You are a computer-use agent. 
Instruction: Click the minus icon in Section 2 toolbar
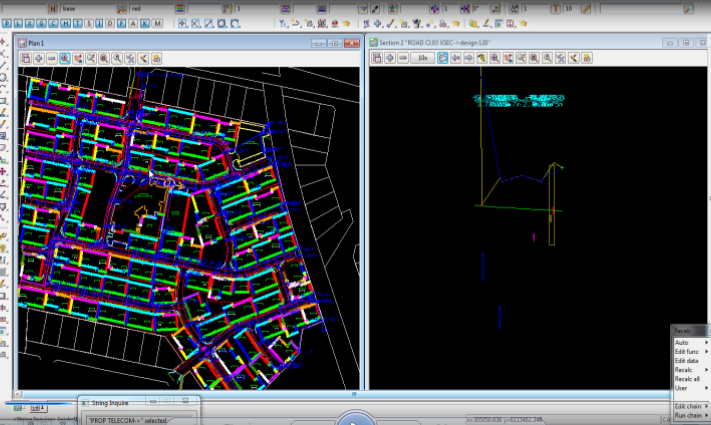click(x=403, y=58)
